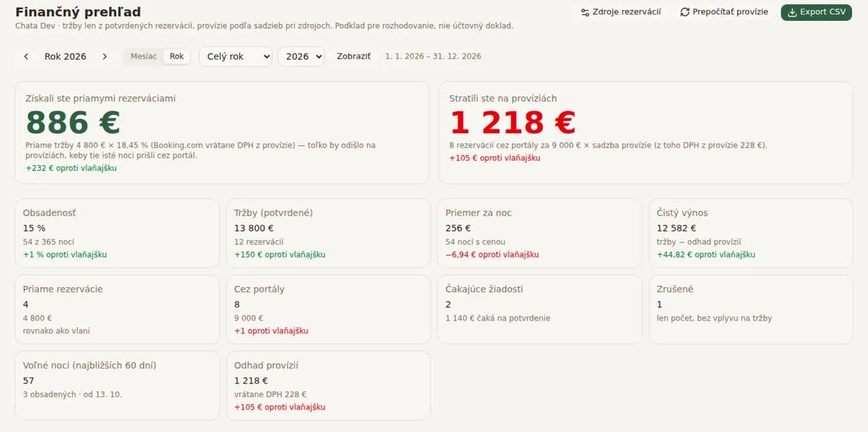
Task: Click the download icon in Export CSV
Action: click(792, 12)
